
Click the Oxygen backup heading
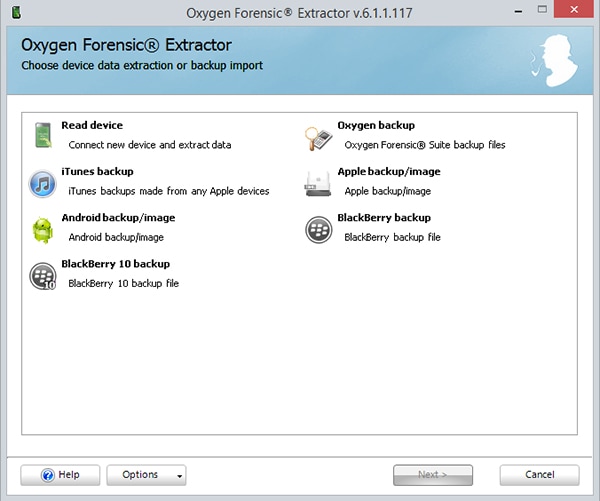coord(376,126)
